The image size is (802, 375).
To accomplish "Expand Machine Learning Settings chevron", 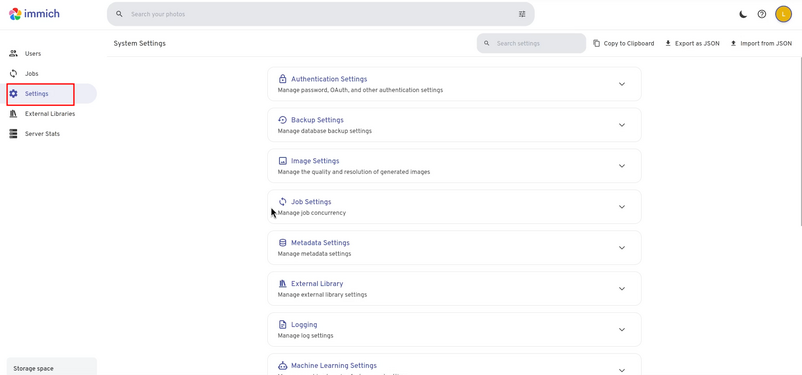I will point(622,370).
